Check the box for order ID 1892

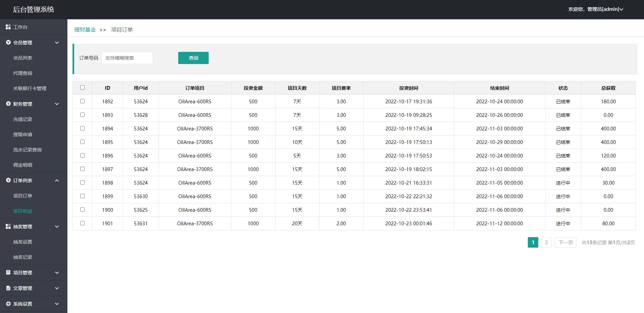(x=82, y=101)
